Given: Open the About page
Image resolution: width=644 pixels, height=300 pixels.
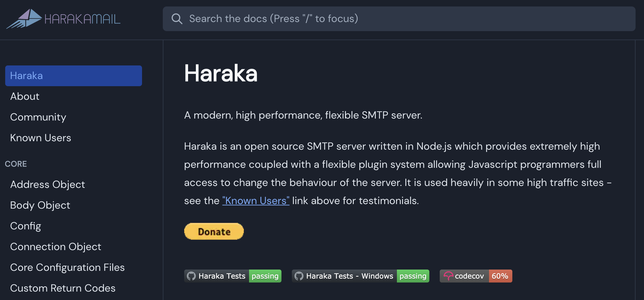Looking at the screenshot, I should click(x=24, y=96).
